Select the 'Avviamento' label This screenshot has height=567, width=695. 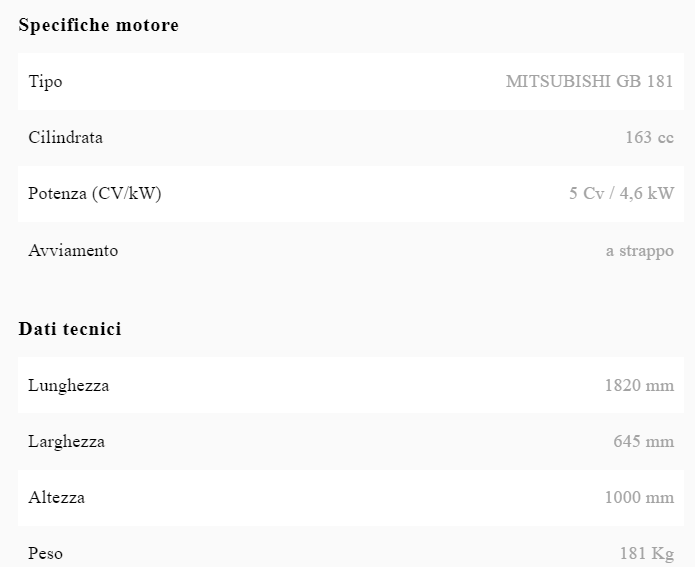[x=73, y=250]
